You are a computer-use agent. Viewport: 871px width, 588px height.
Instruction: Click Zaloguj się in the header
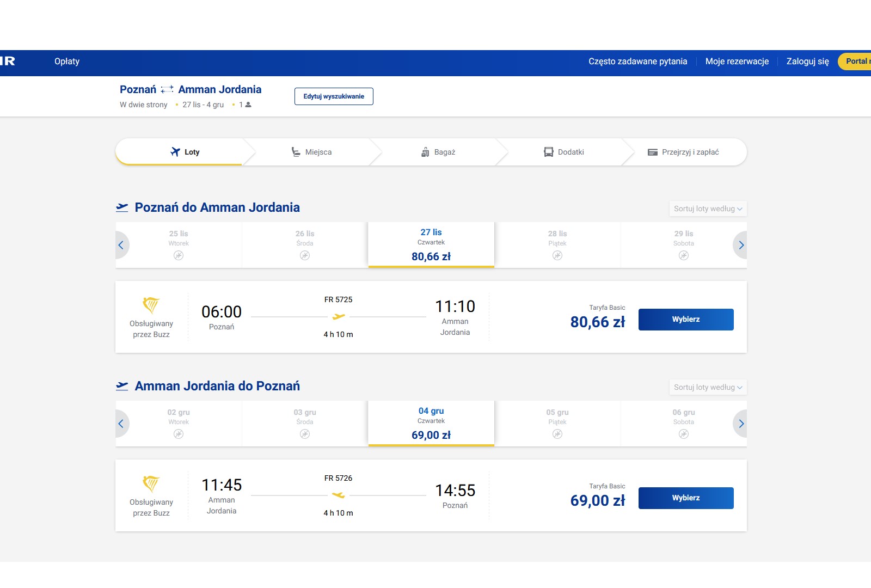[x=807, y=62]
